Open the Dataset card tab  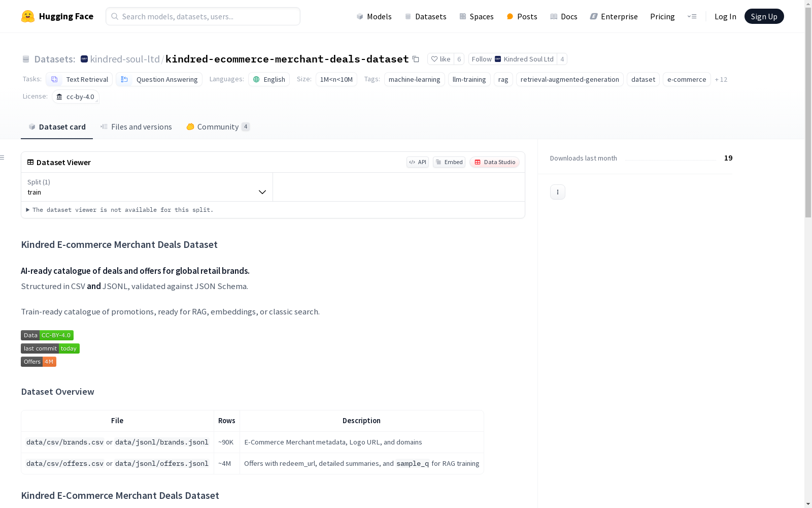(57, 127)
